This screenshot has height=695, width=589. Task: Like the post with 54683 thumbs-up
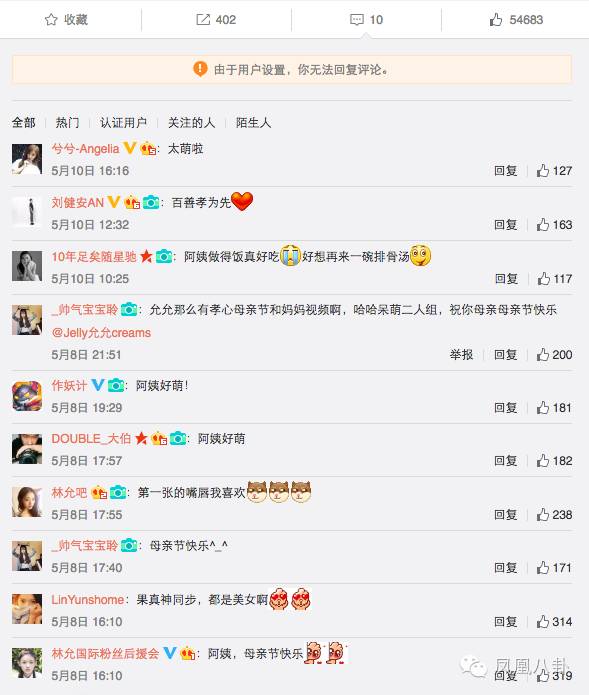[496, 20]
